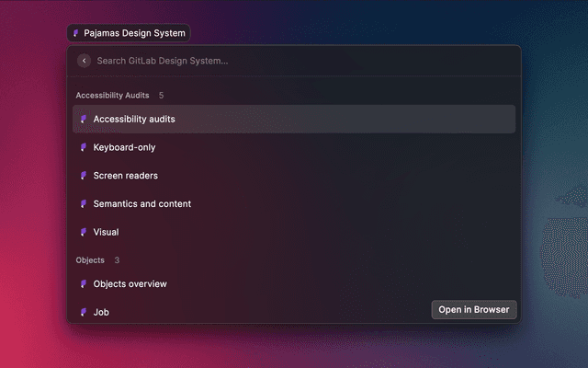Open the Screen readers item
588x368 pixels.
126,176
